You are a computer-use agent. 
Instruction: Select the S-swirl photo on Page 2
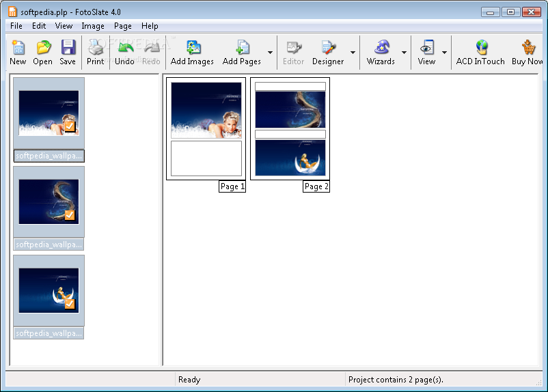[x=290, y=110]
